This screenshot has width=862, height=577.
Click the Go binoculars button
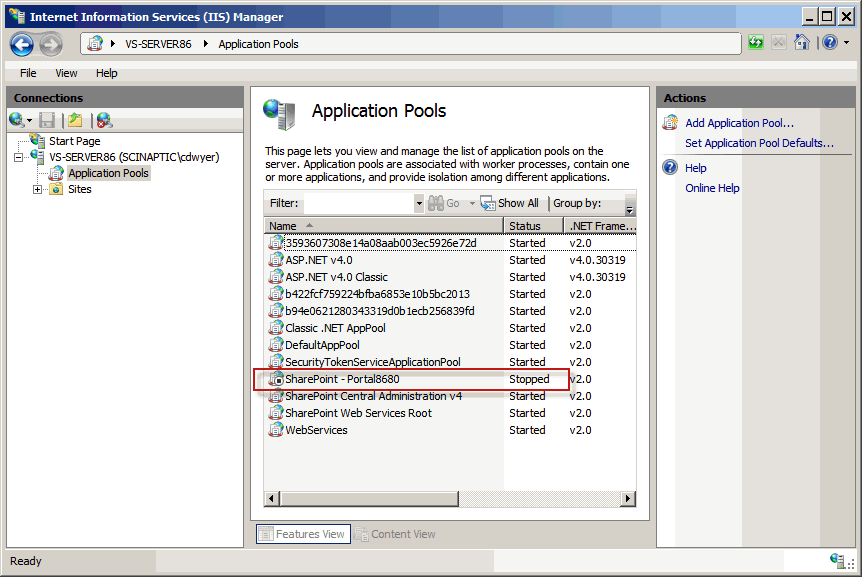[444, 203]
